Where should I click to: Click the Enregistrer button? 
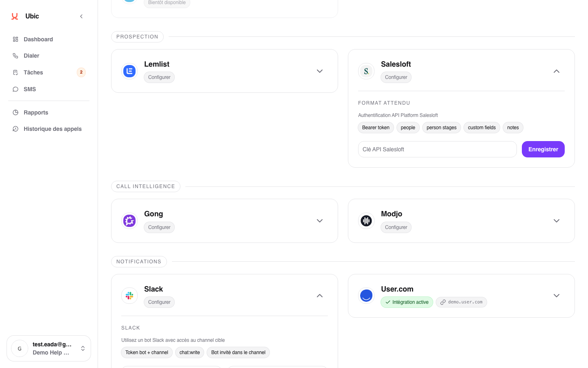(543, 149)
